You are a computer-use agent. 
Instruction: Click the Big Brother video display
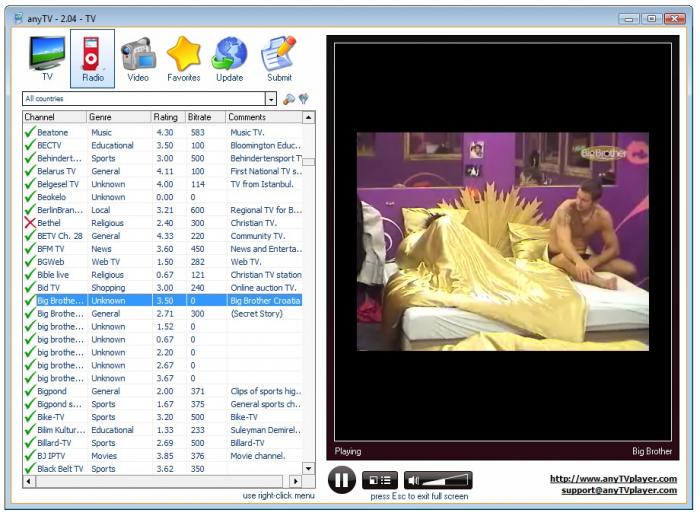(503, 241)
